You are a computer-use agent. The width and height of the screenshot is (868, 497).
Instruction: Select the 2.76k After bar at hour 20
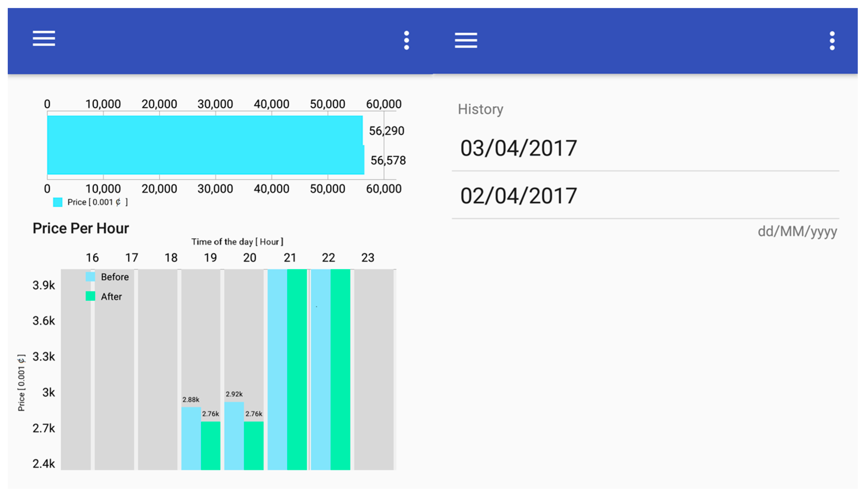[x=254, y=446]
